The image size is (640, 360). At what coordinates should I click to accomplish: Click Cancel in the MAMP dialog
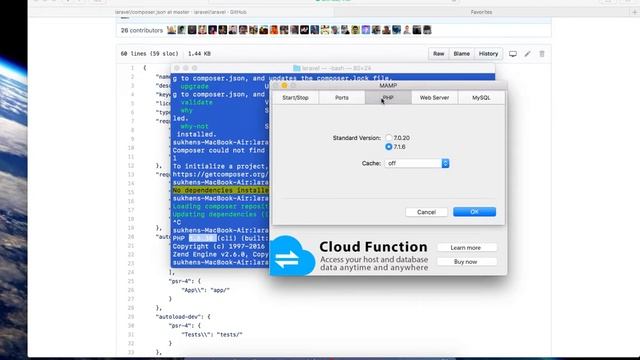[427, 212]
